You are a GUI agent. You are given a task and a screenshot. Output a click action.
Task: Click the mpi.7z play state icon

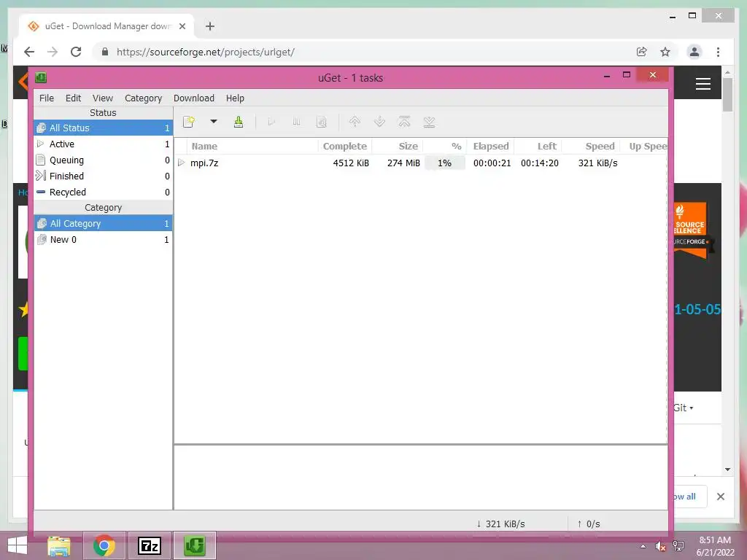[x=181, y=163]
